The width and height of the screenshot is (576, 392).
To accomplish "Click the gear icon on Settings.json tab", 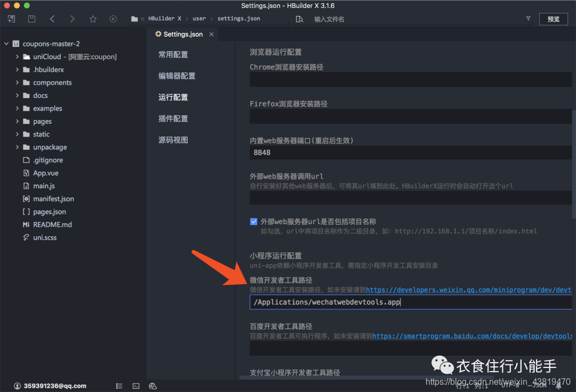I will [x=158, y=34].
